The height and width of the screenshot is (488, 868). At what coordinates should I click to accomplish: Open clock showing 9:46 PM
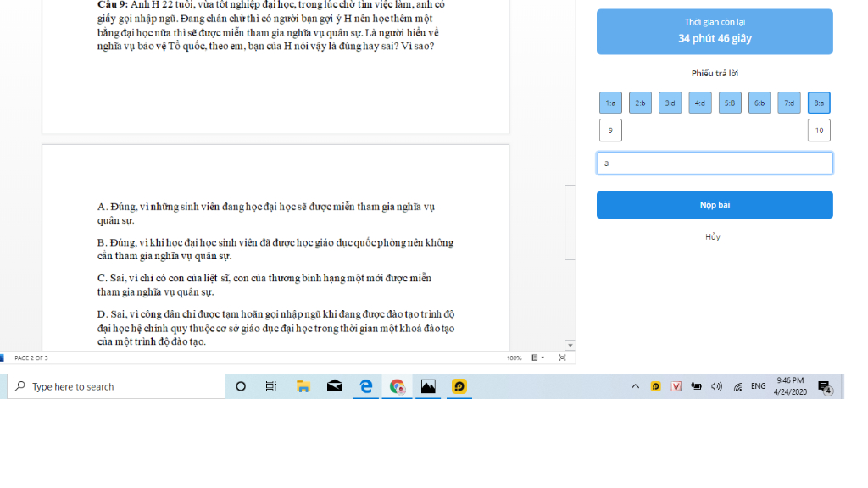click(x=790, y=386)
